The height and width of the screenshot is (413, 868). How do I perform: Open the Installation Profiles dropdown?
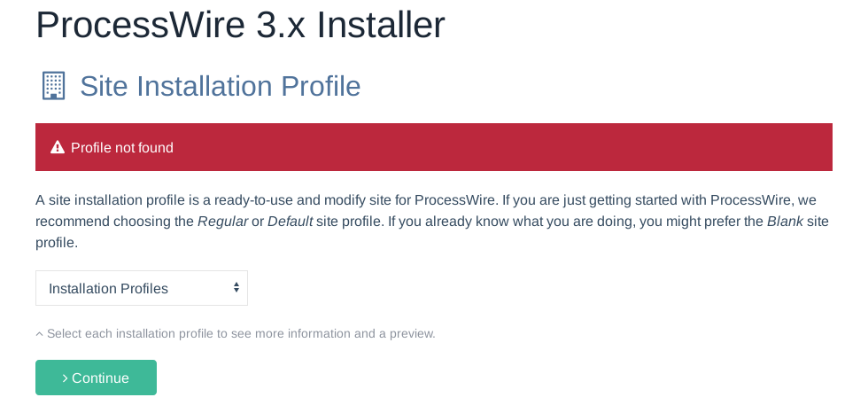(x=142, y=288)
